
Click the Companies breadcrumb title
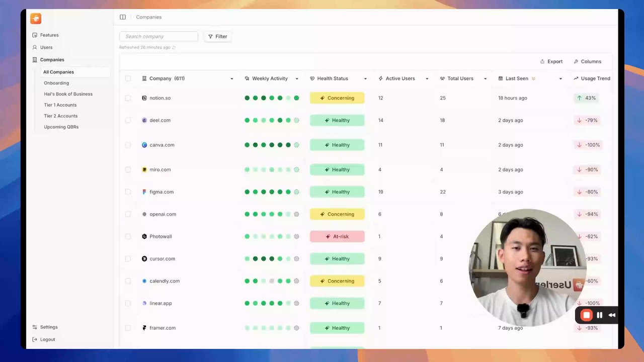click(149, 17)
